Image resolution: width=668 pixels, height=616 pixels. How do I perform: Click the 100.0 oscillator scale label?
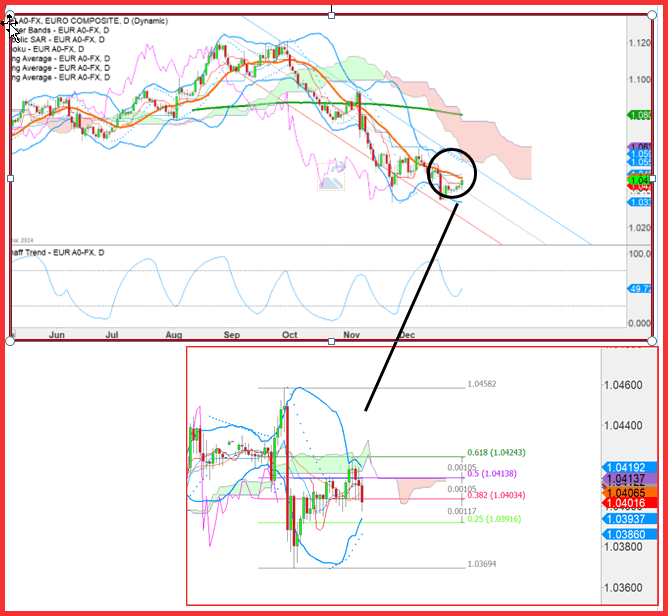coord(640,254)
